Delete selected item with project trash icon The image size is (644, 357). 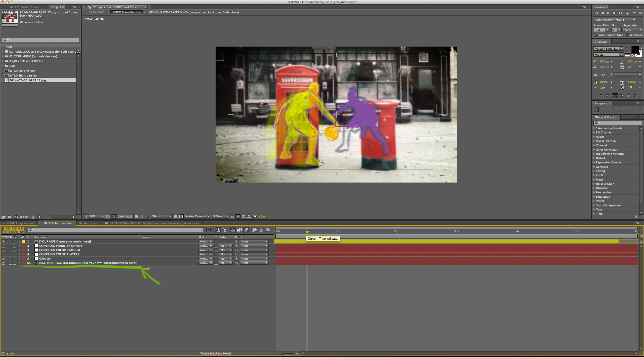(x=33, y=217)
